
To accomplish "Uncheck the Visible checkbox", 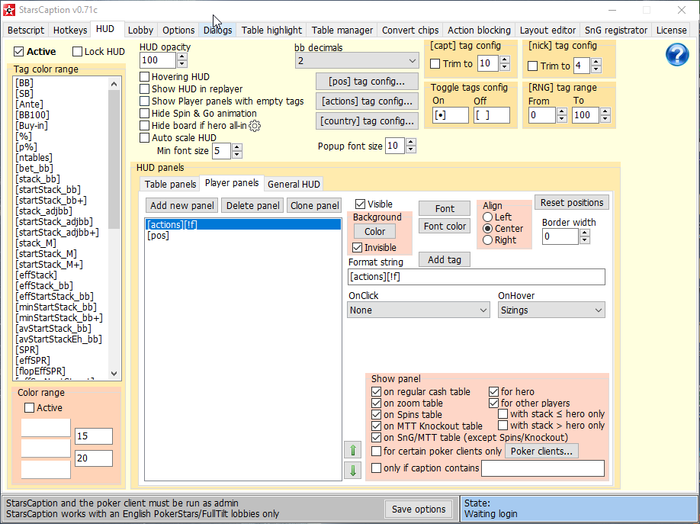I will click(360, 204).
